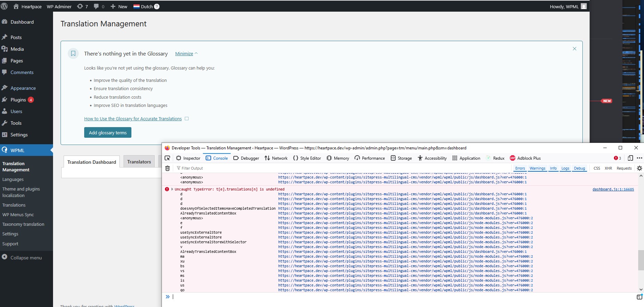Switch to the Network panel
Screen dimensions: 644x307
tap(276, 158)
